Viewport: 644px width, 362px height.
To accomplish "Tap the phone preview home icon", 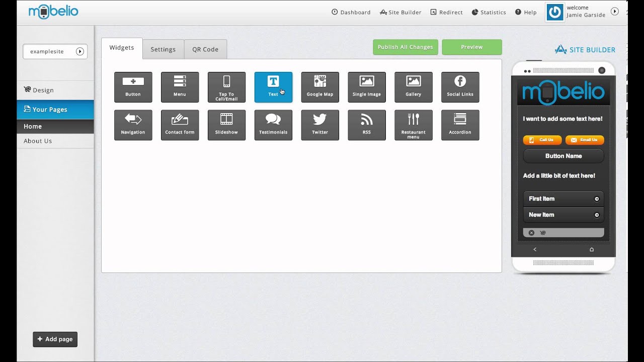I will pos(592,249).
